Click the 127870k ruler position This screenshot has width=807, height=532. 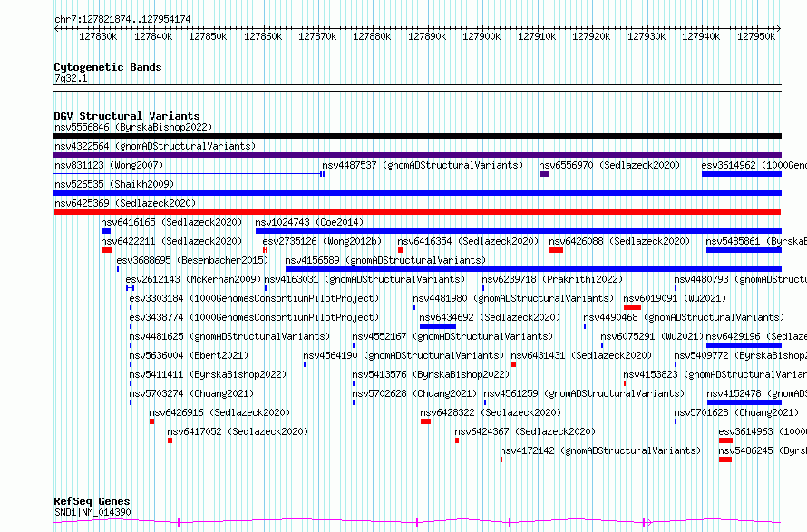(317, 36)
